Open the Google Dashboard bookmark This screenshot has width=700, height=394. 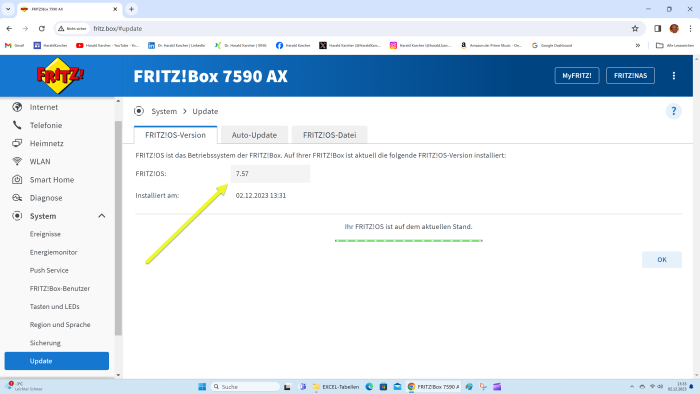(x=552, y=46)
